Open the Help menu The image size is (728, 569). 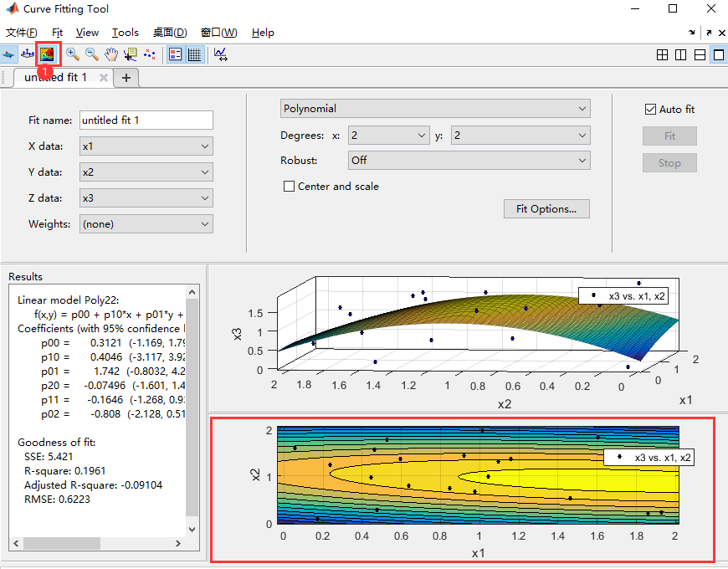click(x=263, y=33)
